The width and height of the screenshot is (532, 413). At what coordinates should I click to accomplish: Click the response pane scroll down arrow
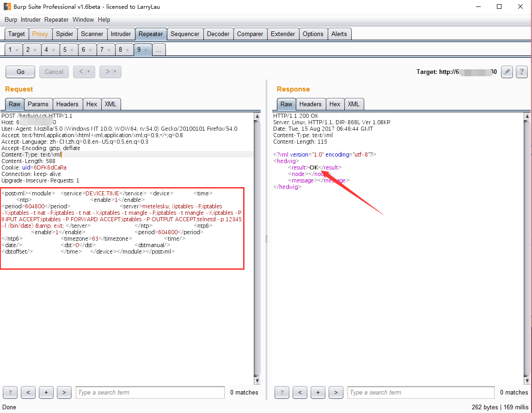point(527,381)
